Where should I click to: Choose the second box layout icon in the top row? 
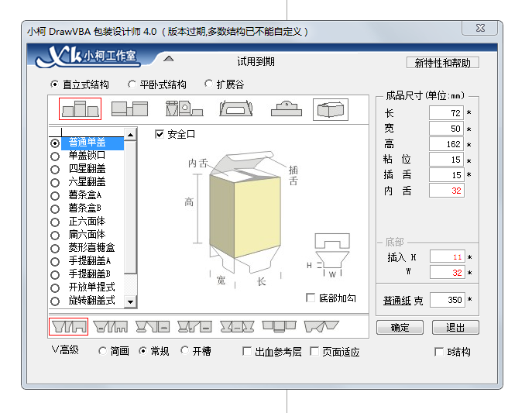pos(129,109)
